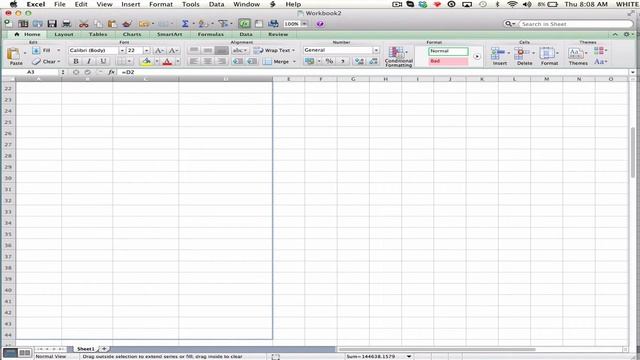Open the number format General dropdown
The image size is (640, 360).
[x=376, y=50]
